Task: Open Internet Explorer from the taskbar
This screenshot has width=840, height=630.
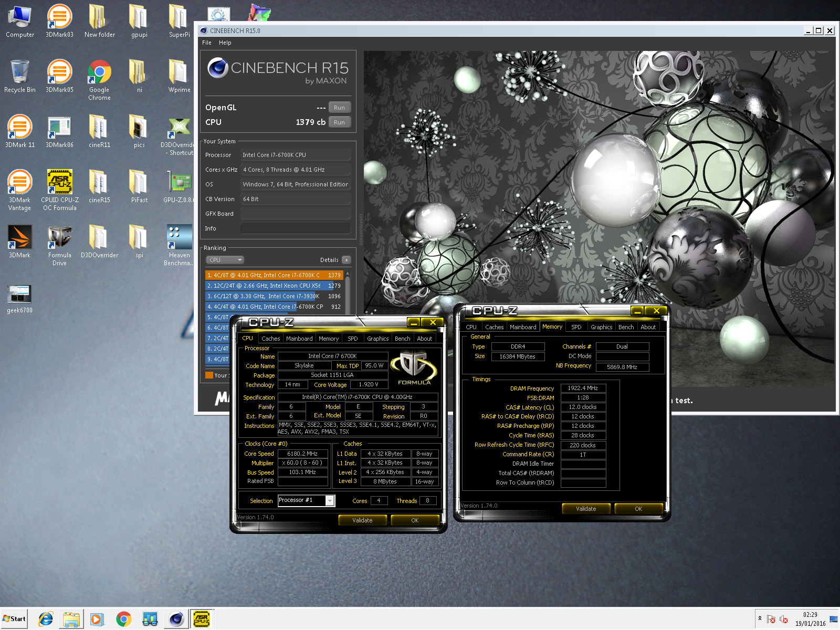Action: pyautogui.click(x=46, y=619)
